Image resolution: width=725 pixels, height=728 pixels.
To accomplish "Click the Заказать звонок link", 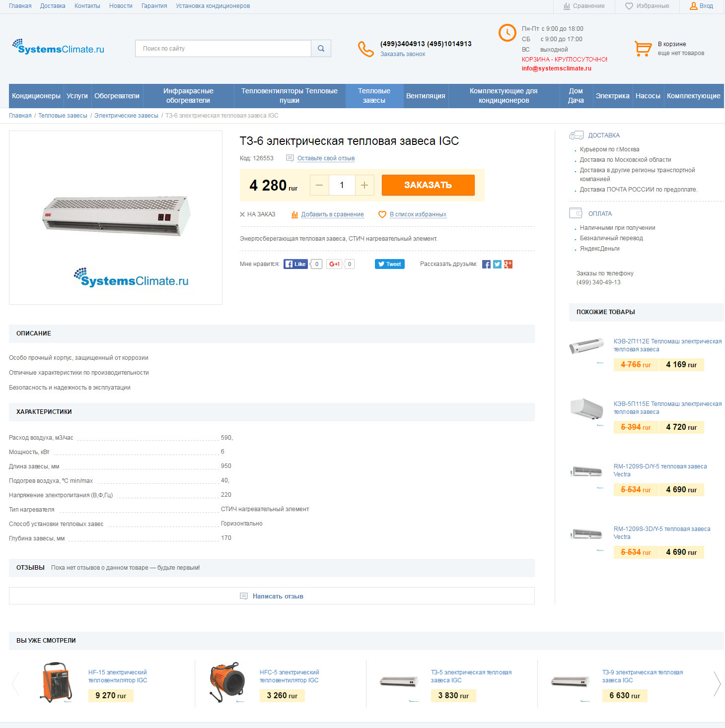I will pos(403,54).
